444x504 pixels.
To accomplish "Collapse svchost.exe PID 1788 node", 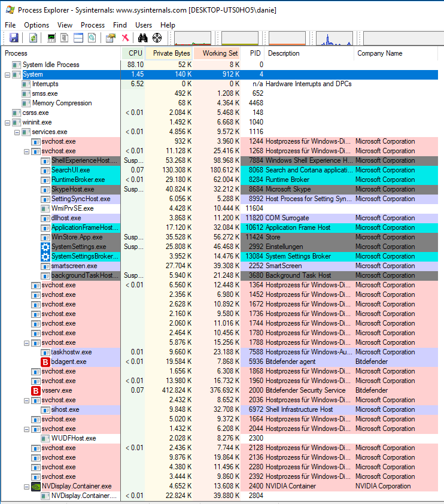I will tap(27, 343).
